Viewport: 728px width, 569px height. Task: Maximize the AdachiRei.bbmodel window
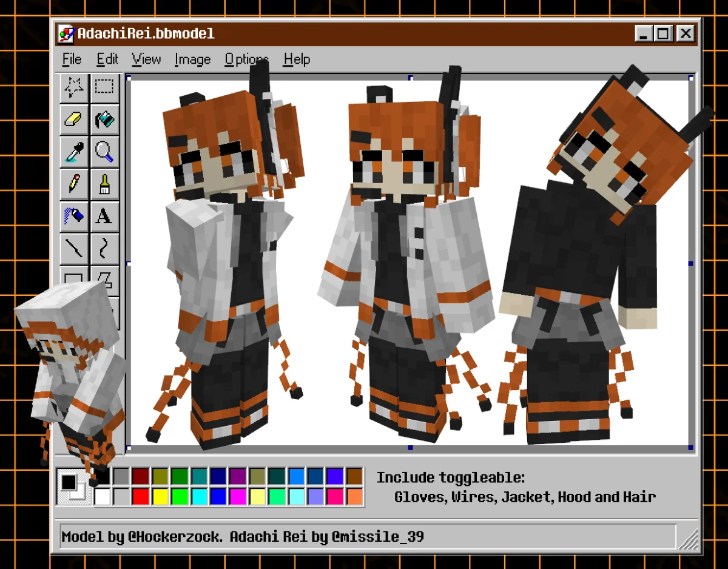click(664, 33)
